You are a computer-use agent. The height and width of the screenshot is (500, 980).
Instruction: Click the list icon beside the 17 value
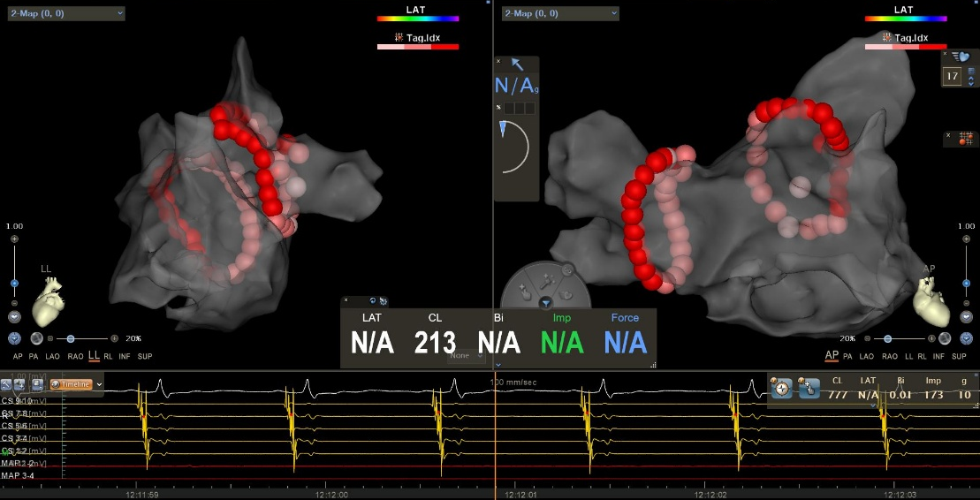tap(970, 72)
